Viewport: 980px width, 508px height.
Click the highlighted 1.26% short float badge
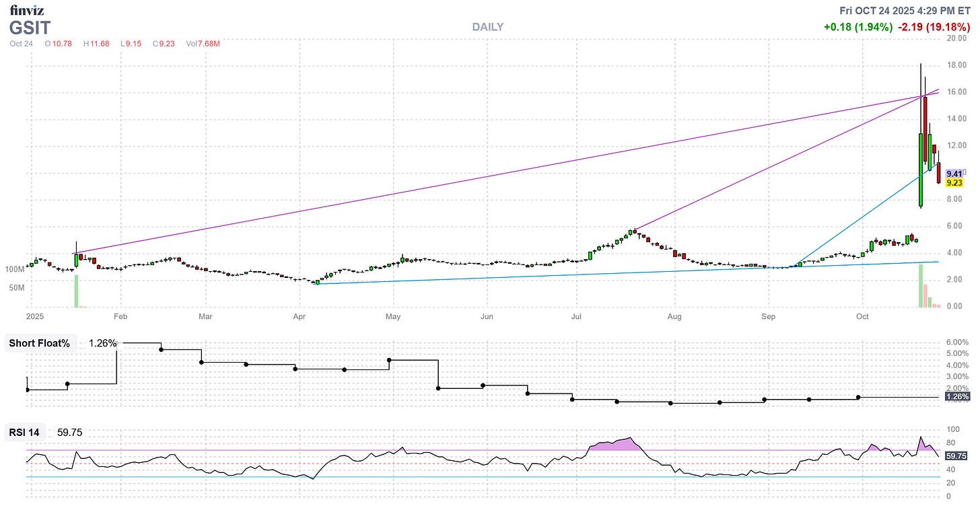tap(958, 398)
